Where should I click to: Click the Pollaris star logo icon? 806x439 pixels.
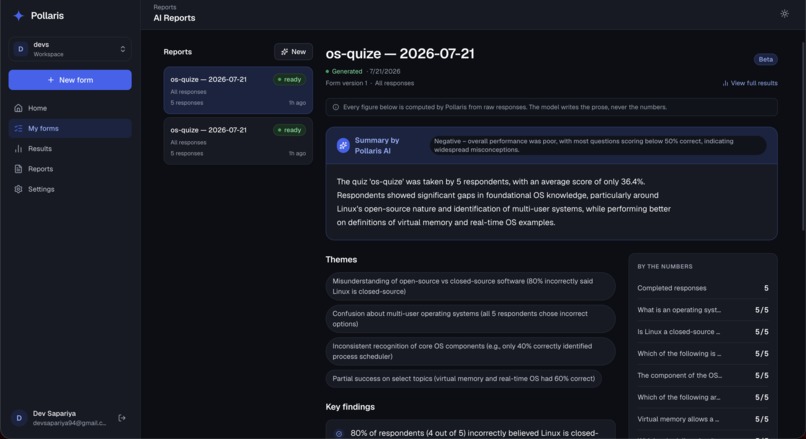coord(19,15)
